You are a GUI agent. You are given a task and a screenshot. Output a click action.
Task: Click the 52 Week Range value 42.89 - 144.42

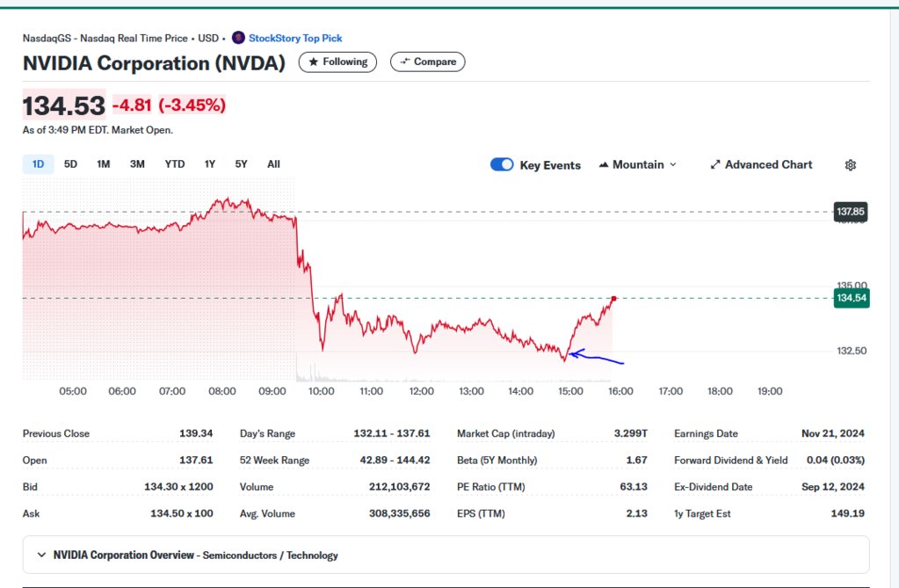point(395,460)
